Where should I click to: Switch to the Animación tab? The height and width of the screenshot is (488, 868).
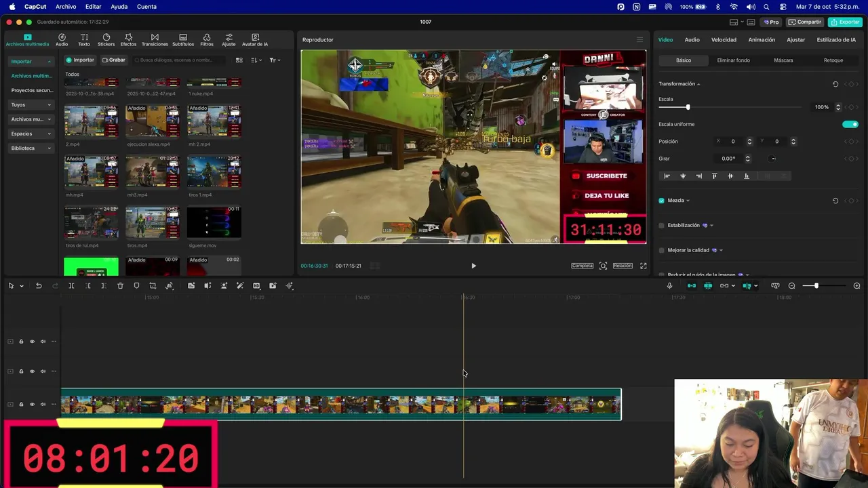762,40
